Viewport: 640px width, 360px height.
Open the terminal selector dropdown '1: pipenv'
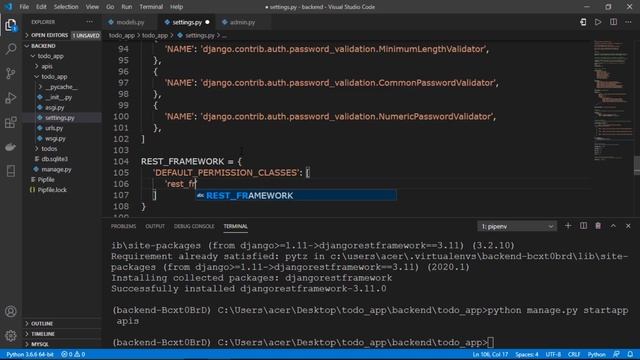point(517,226)
